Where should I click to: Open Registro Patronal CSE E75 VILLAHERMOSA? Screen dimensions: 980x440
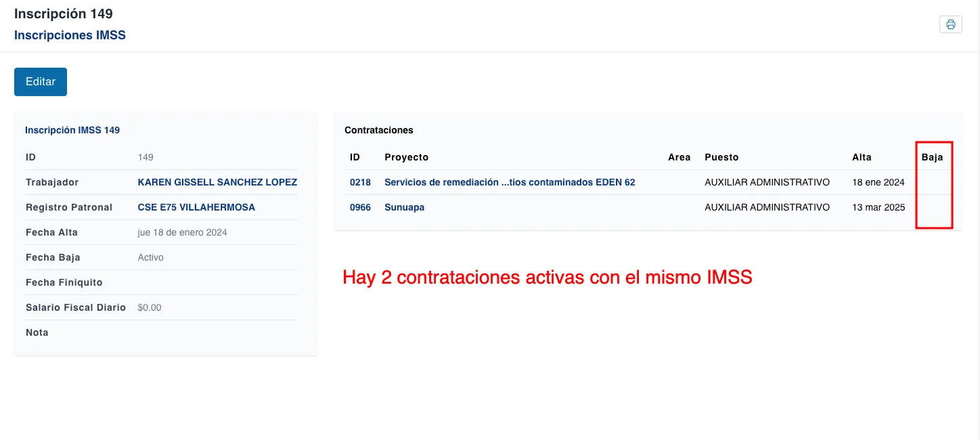pos(196,207)
